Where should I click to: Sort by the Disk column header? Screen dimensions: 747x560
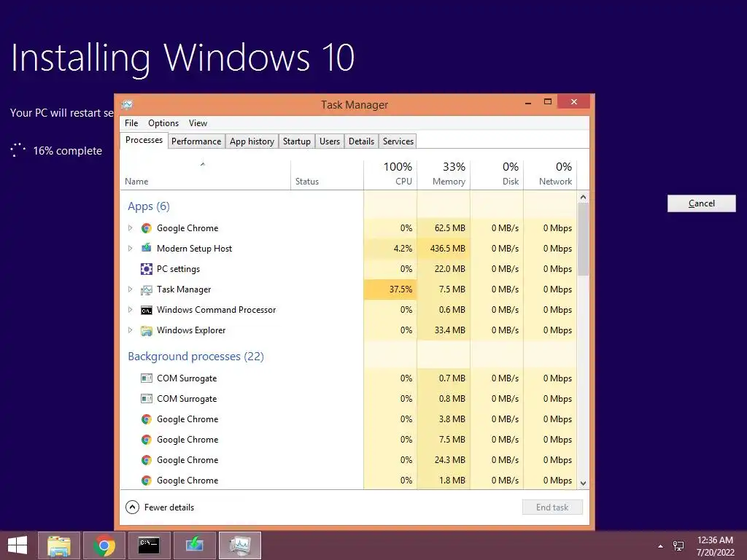(497, 174)
